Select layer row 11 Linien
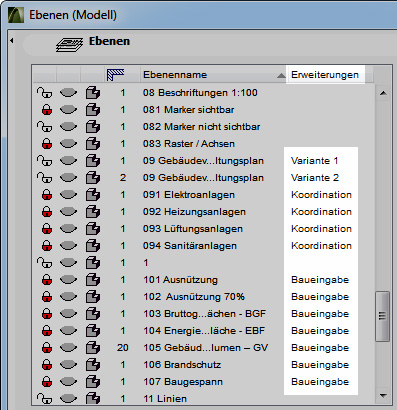The height and width of the screenshot is (410, 397). [x=203, y=398]
